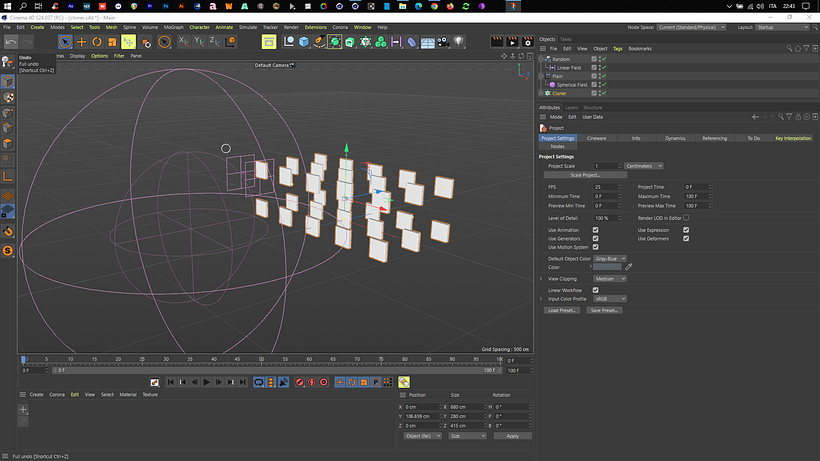The height and width of the screenshot is (461, 820).
Task: Click the Camera object icon in toolbar
Action: (x=443, y=42)
